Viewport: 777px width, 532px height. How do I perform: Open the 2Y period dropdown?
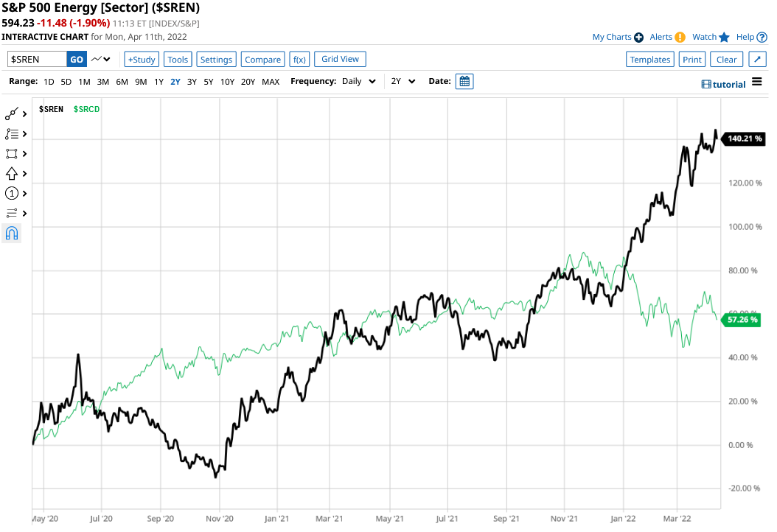click(403, 81)
